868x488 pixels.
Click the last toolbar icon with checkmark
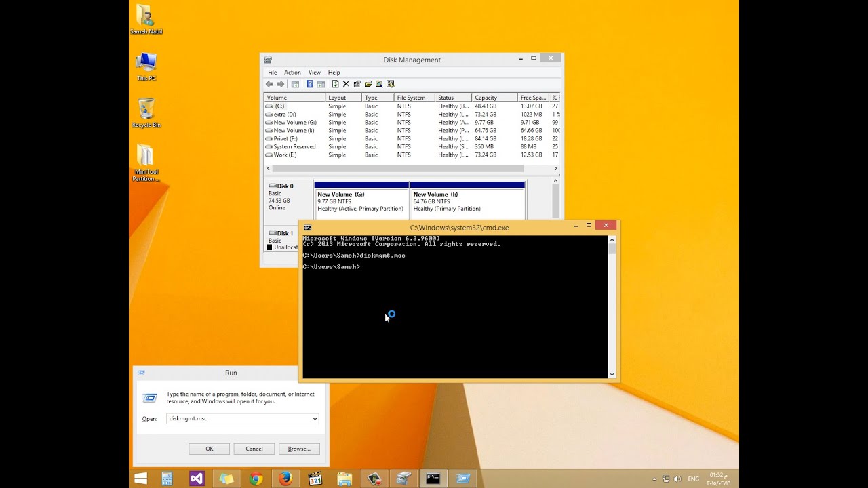(391, 84)
